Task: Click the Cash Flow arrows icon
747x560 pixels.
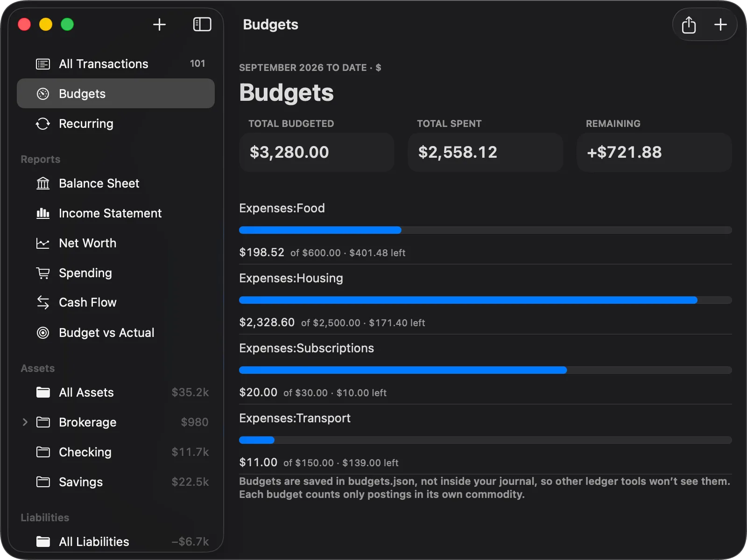Action: pos(43,302)
